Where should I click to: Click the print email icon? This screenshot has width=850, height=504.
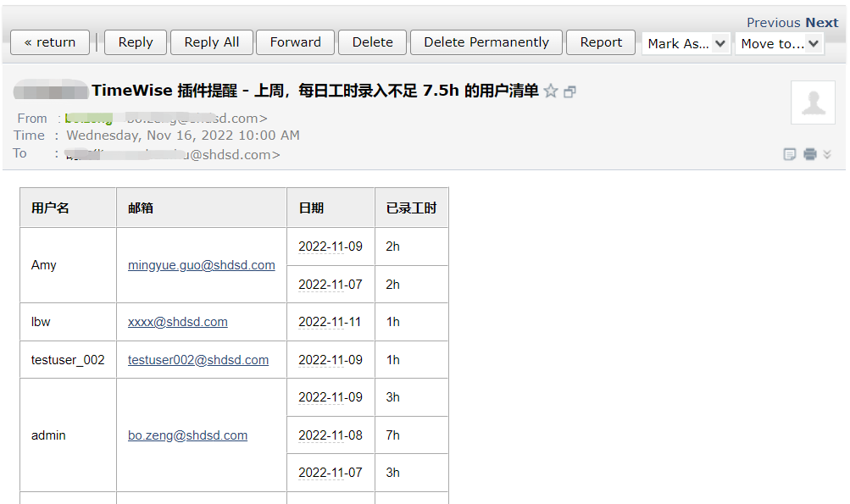pyautogui.click(x=810, y=154)
